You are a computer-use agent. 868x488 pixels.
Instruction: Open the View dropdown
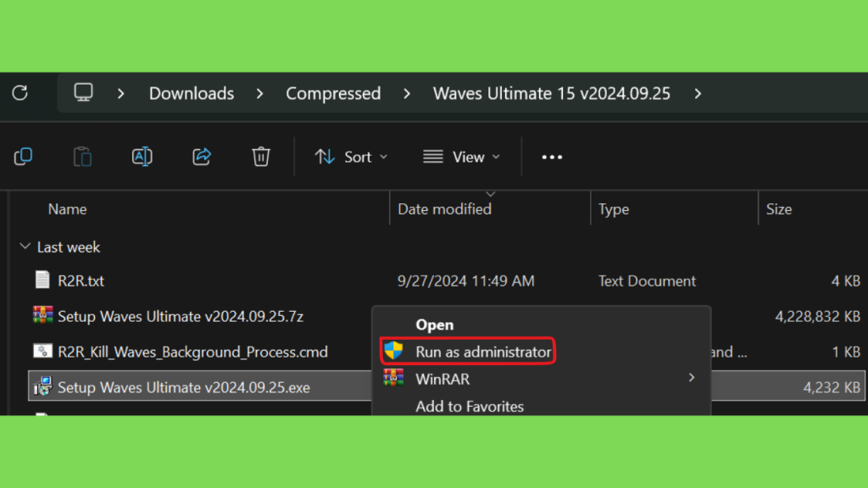[x=462, y=157]
